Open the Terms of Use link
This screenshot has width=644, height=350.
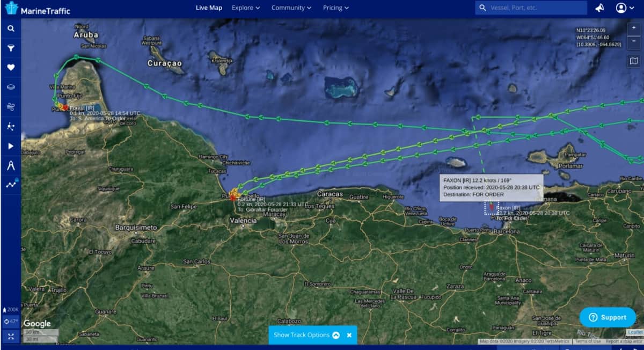(x=588, y=341)
